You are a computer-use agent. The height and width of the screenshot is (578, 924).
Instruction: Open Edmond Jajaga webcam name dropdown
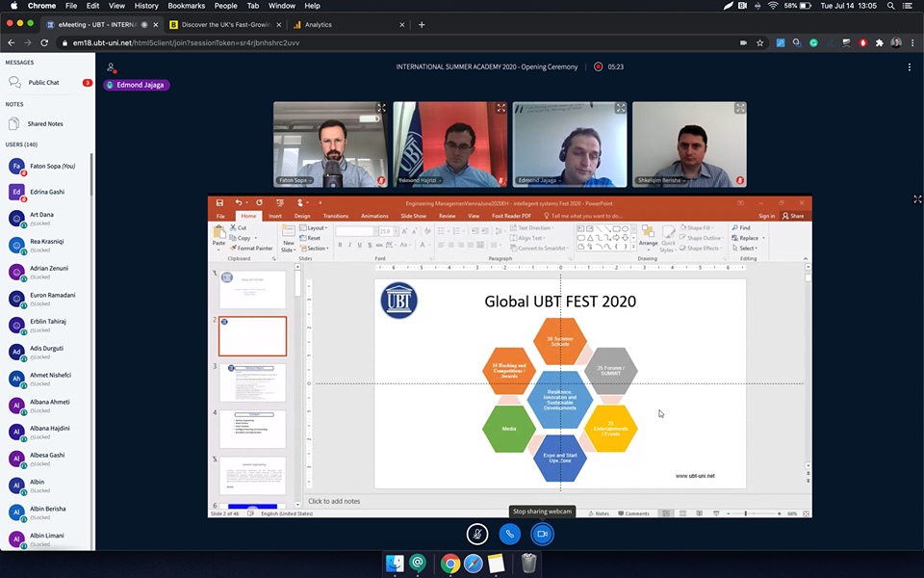point(539,180)
